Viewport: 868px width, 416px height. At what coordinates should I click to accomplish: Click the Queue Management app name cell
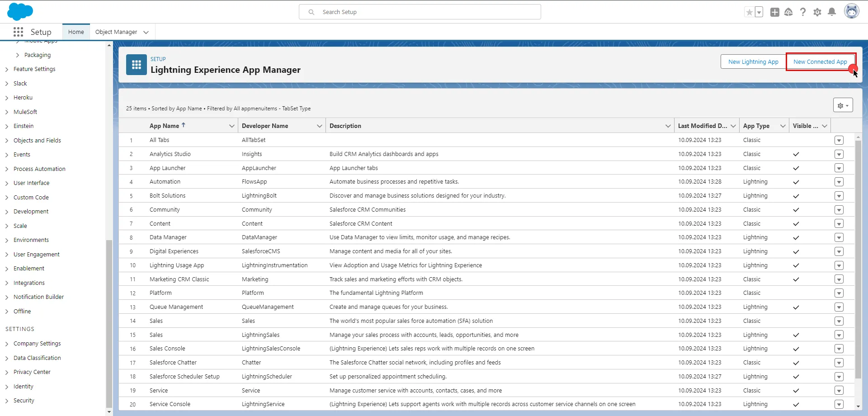[176, 307]
